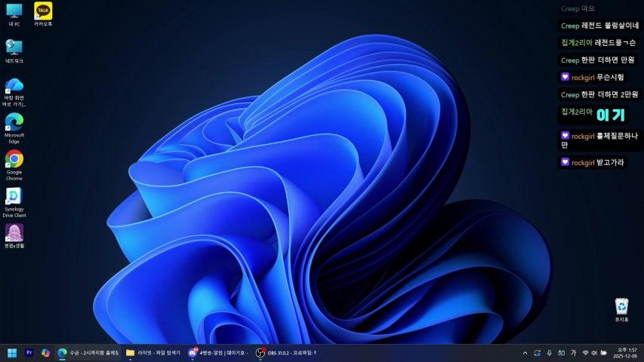Toggle the Korean IME 가 indicator

[x=573, y=353]
